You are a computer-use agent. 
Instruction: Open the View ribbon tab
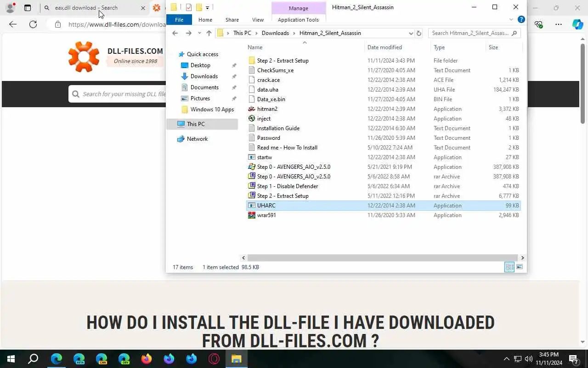(258, 20)
